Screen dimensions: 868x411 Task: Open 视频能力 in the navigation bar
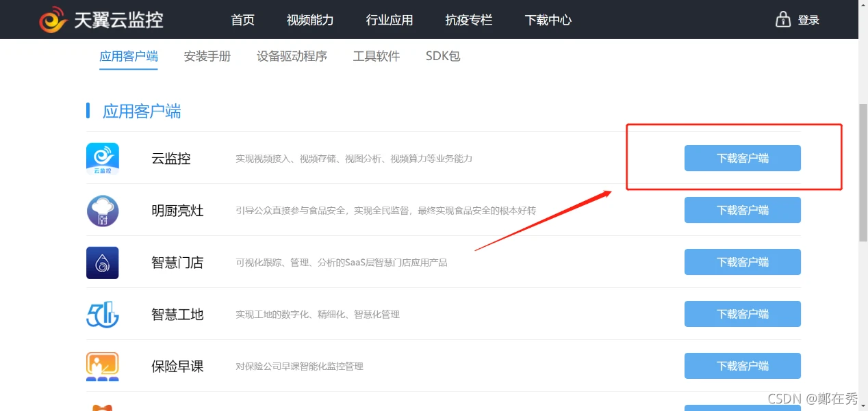310,20
